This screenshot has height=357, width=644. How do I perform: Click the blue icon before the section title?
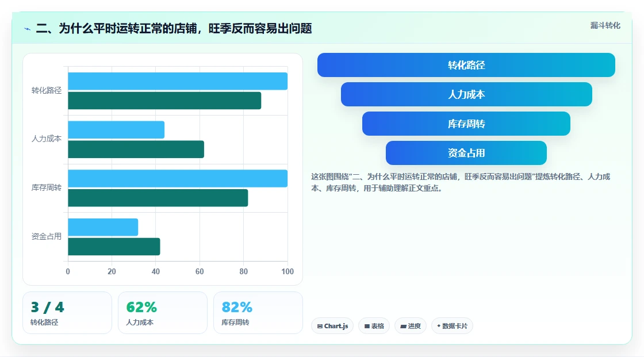28,29
